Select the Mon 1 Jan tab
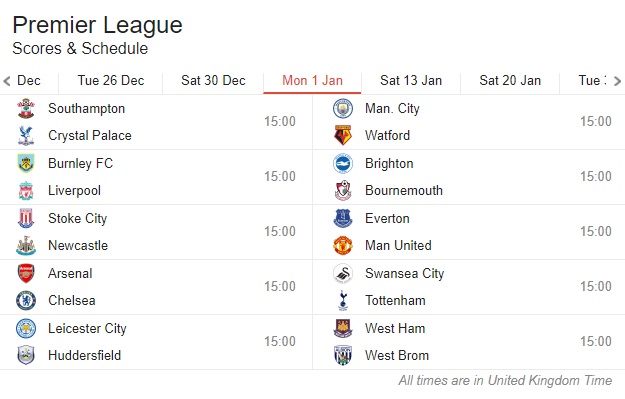 point(312,81)
